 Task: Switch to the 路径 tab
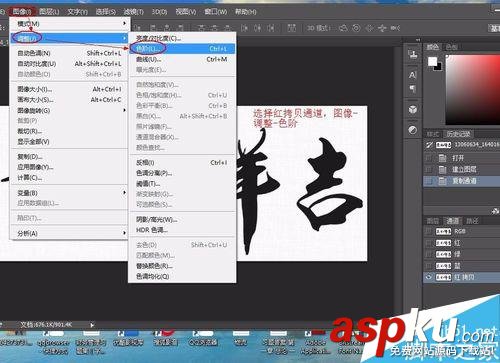point(472,221)
